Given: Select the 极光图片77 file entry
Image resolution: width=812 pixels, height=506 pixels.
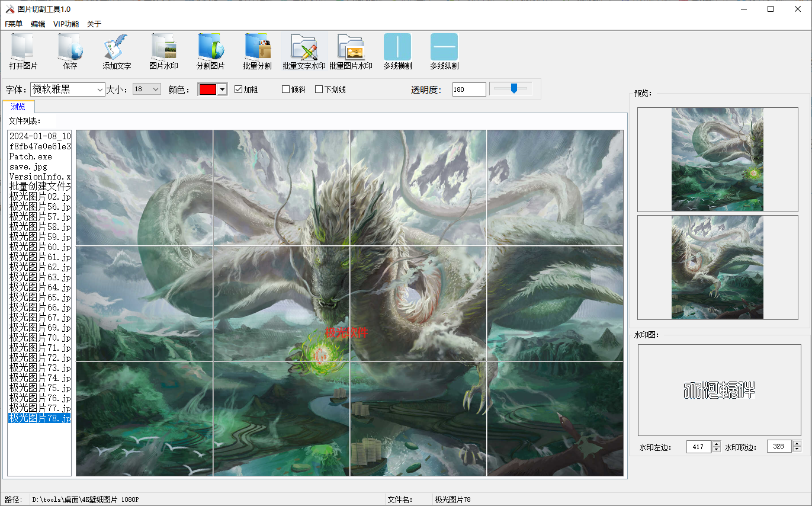Looking at the screenshot, I should [39, 408].
